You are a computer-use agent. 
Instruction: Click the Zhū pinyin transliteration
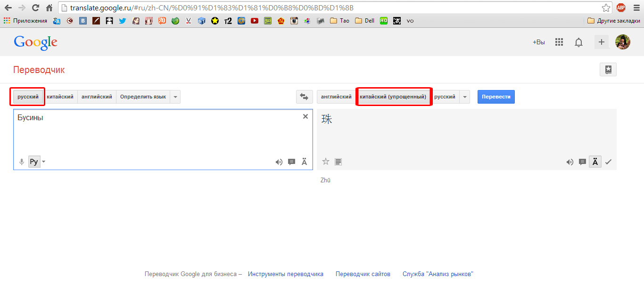tap(326, 180)
